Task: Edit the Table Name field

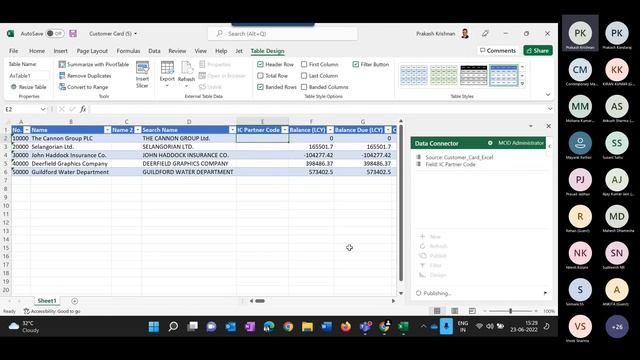Action: [28, 76]
